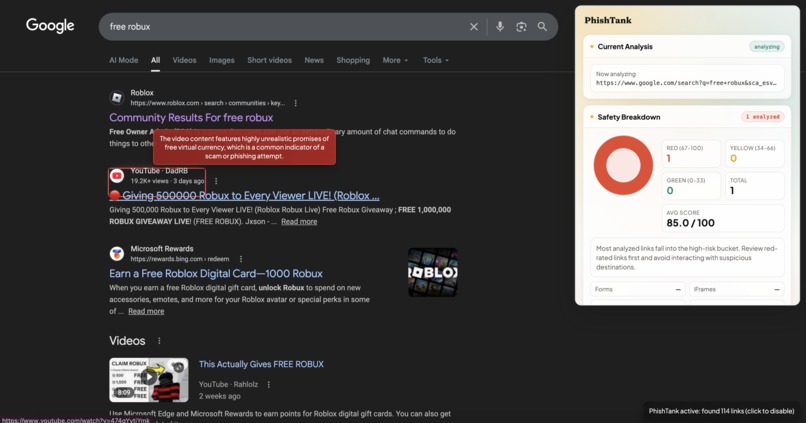Click the rewards.bing.com redeem URL text
The image size is (806, 423).
click(x=180, y=259)
